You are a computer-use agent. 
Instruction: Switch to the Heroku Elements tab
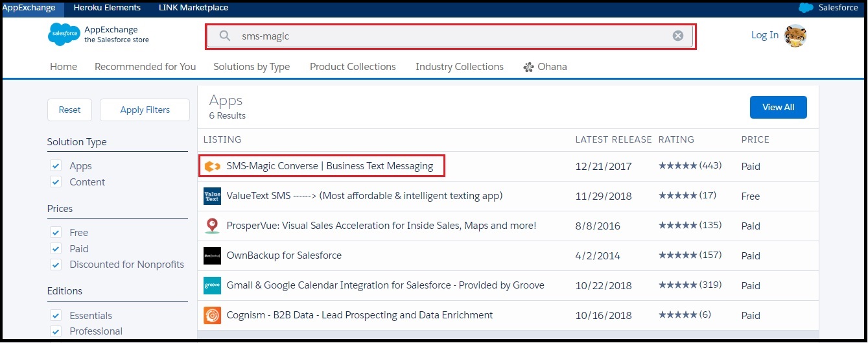tap(107, 8)
